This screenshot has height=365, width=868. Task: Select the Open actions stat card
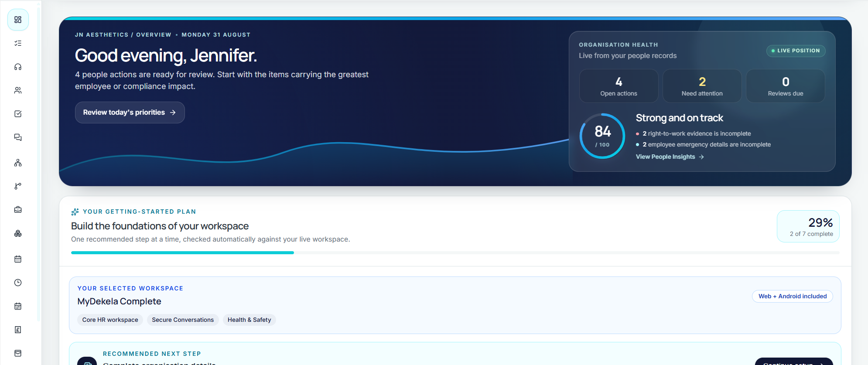click(619, 86)
